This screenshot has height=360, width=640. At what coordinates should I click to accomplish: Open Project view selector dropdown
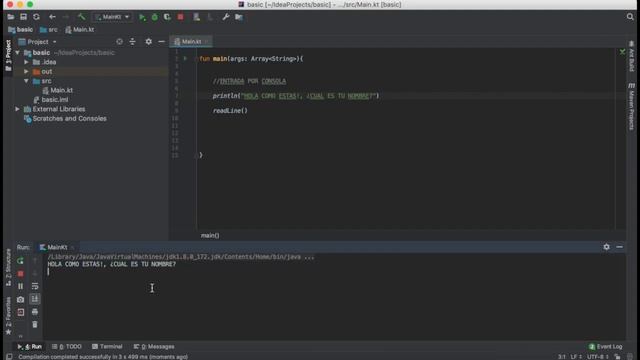[x=38, y=42]
